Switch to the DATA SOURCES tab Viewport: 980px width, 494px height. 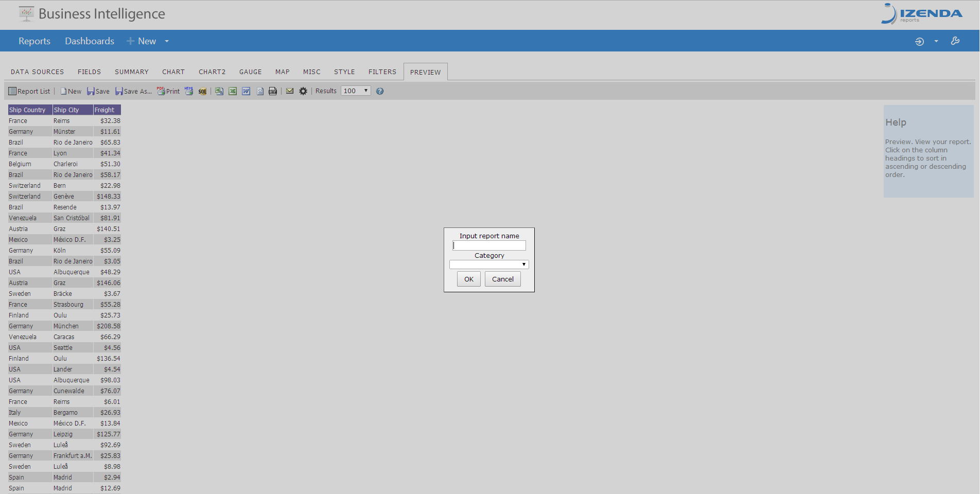tap(38, 72)
